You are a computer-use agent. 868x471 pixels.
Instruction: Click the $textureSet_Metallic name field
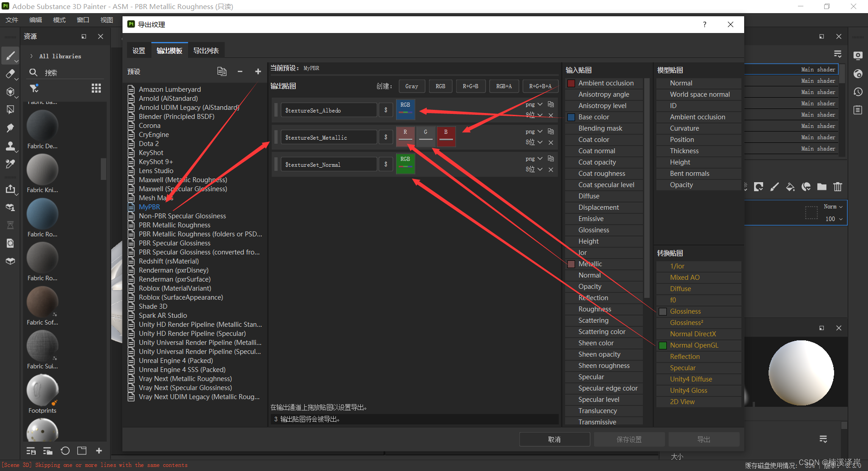(x=329, y=137)
